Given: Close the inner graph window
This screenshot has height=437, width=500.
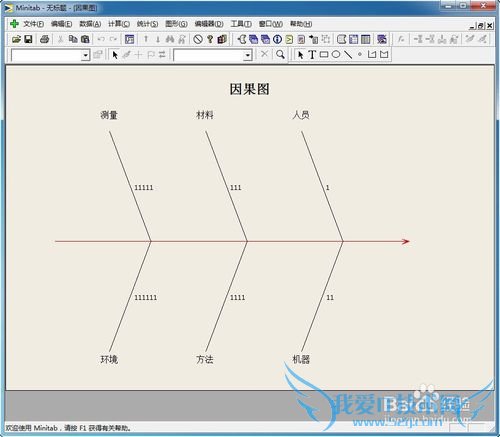Looking at the screenshot, I should [489, 26].
